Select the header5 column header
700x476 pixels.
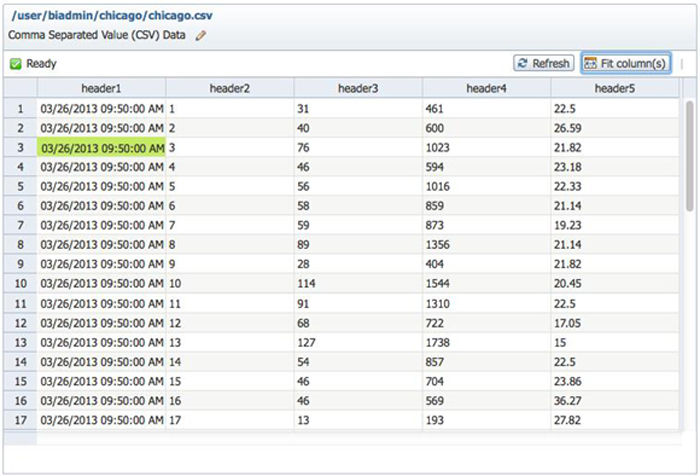[614, 88]
